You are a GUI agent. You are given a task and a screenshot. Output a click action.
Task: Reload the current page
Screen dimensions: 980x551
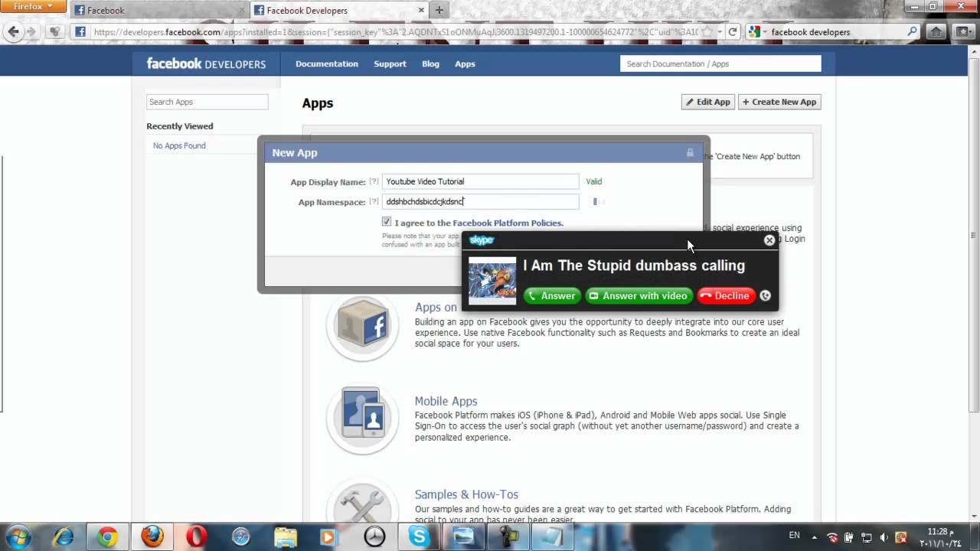733,32
